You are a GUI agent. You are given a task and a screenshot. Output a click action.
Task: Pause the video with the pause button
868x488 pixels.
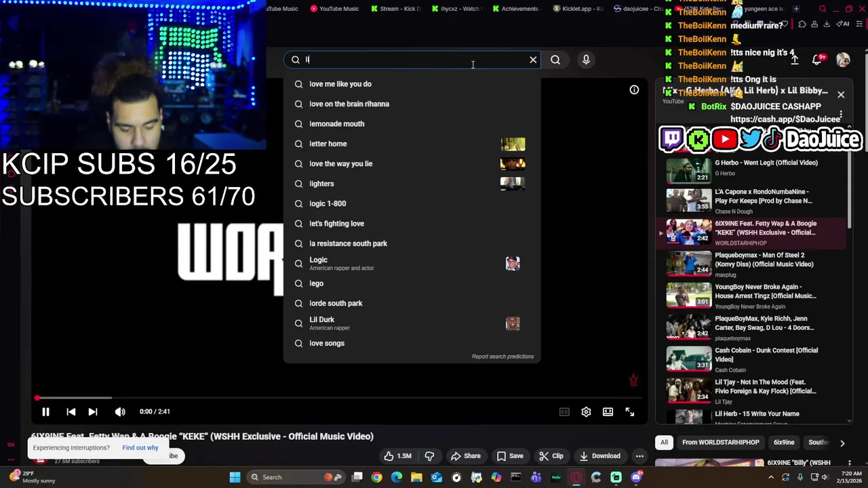point(45,411)
